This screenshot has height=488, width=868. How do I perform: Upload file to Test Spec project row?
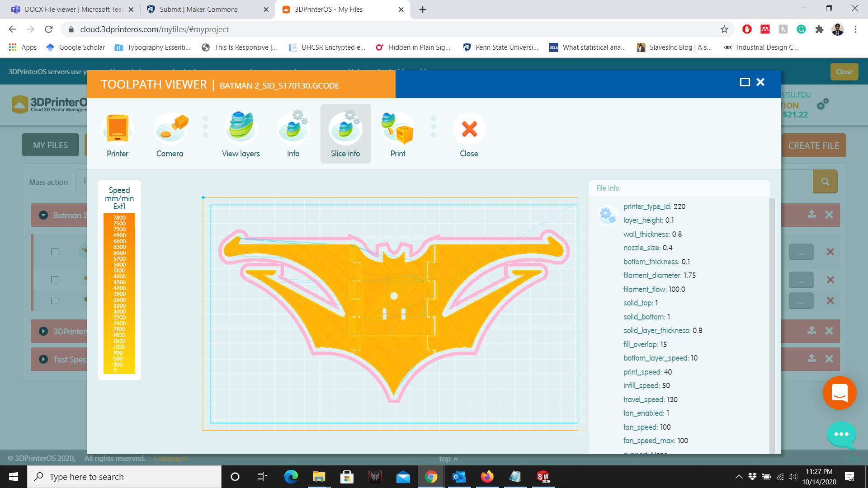812,358
